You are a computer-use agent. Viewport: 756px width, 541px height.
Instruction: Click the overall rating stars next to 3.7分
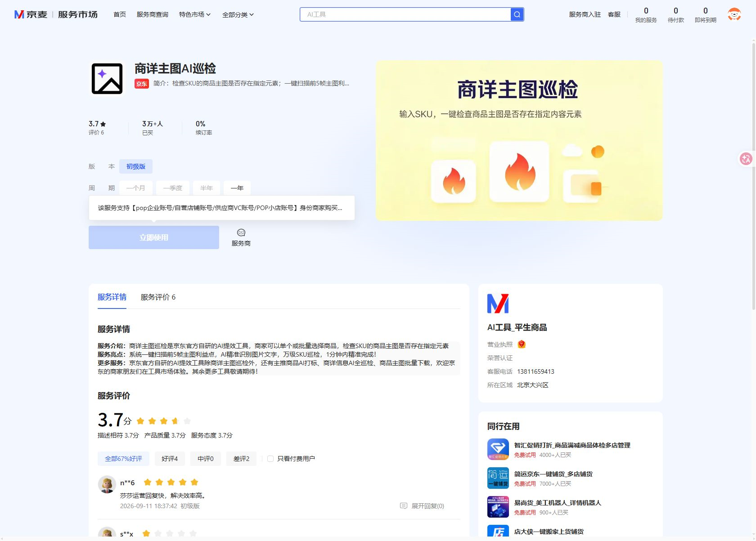click(164, 421)
